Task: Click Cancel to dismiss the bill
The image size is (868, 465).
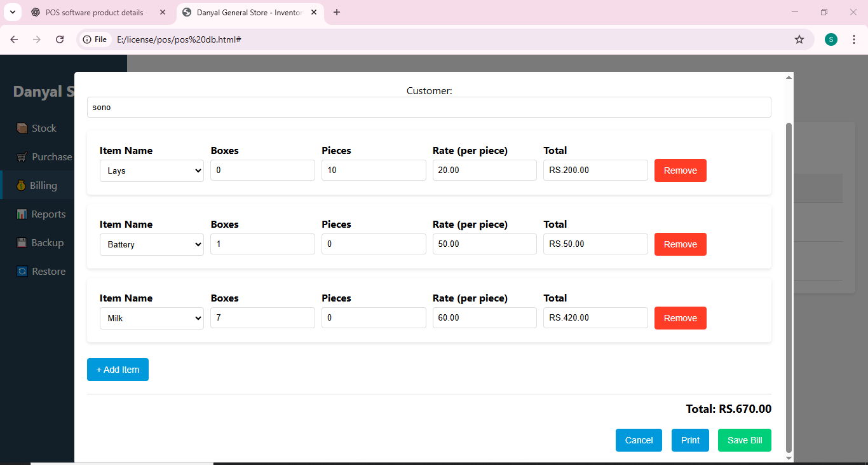Action: 639,440
